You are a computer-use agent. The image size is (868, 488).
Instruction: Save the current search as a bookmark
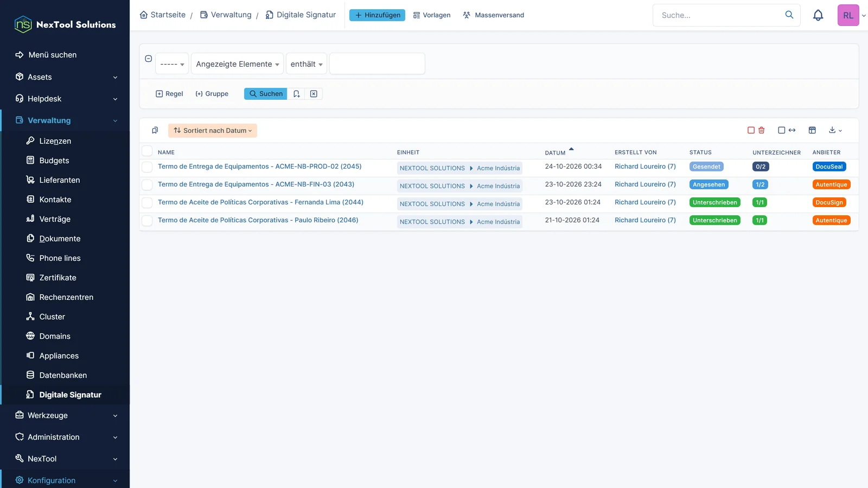(x=296, y=94)
